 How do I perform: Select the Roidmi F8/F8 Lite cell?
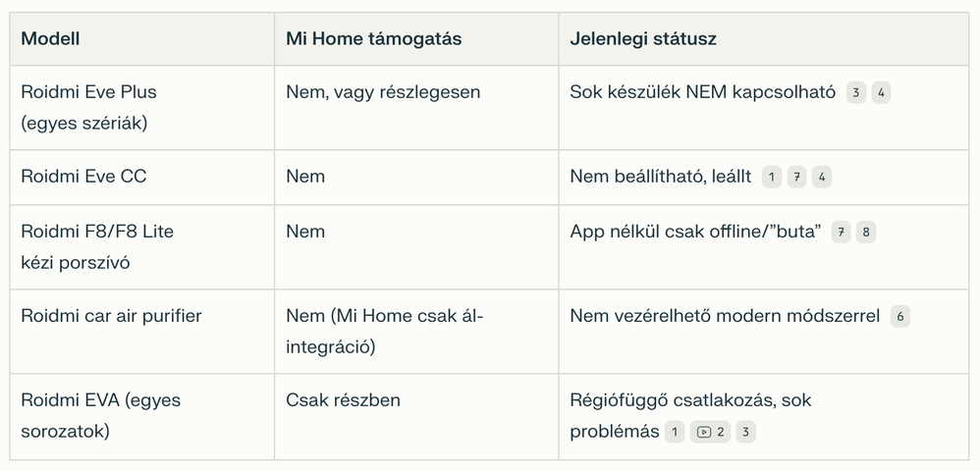tap(141, 246)
